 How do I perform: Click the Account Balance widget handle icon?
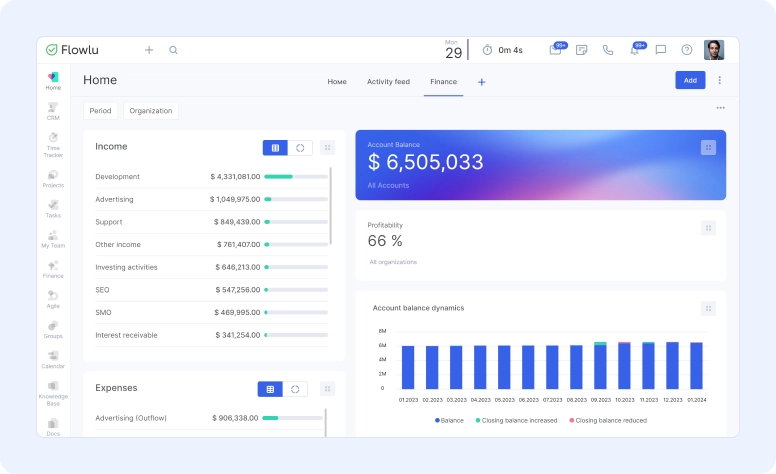tap(708, 147)
